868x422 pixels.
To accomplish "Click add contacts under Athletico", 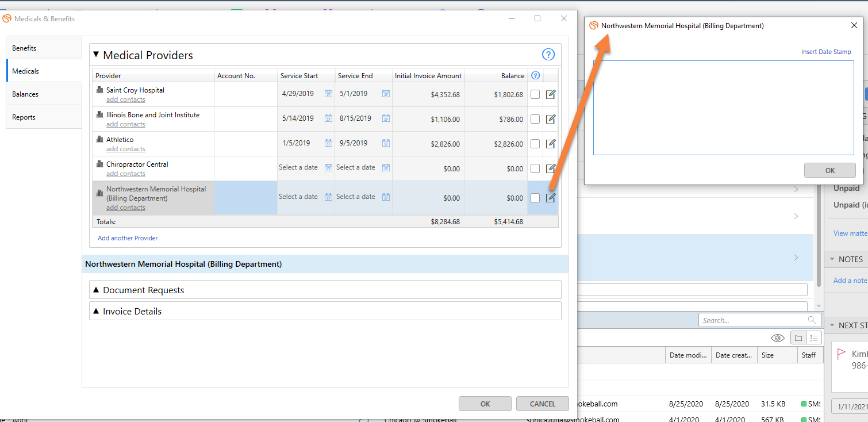I will point(126,149).
